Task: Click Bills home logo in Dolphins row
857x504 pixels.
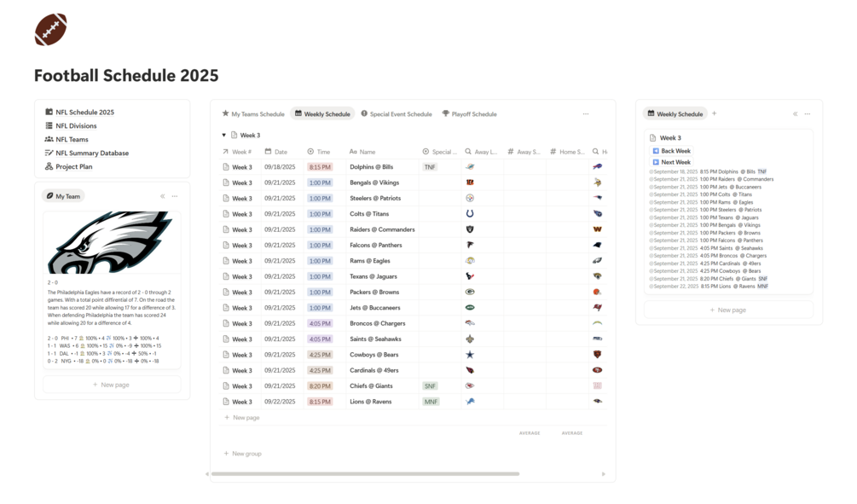Action: [x=598, y=167]
